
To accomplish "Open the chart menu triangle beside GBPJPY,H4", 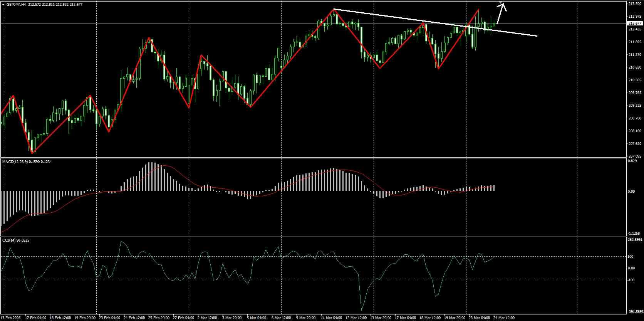I will pos(3,4).
